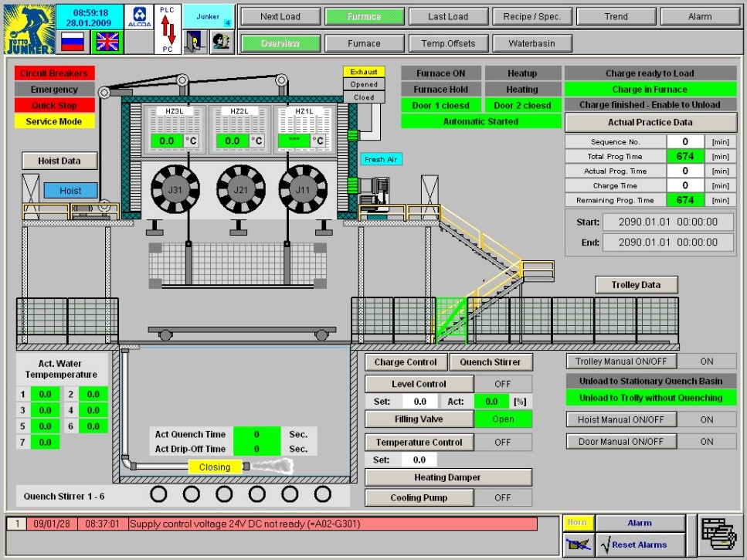The height and width of the screenshot is (560, 747).
Task: Switch to the Trend tab
Action: 616,16
